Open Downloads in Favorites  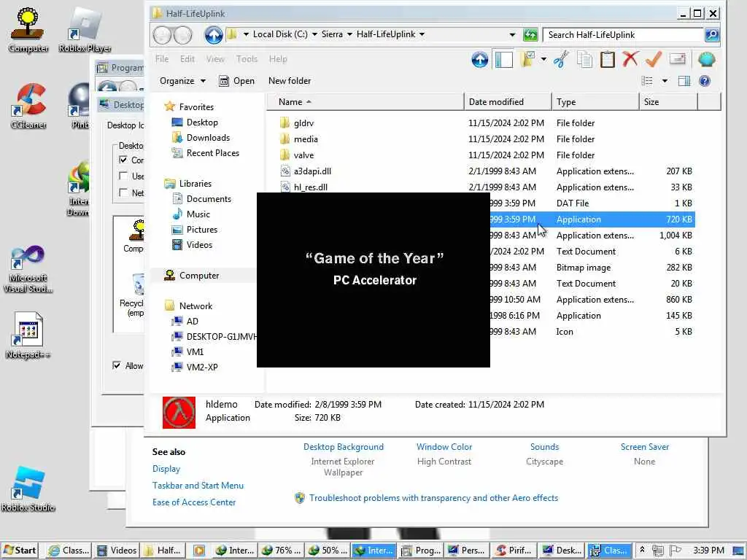208,138
